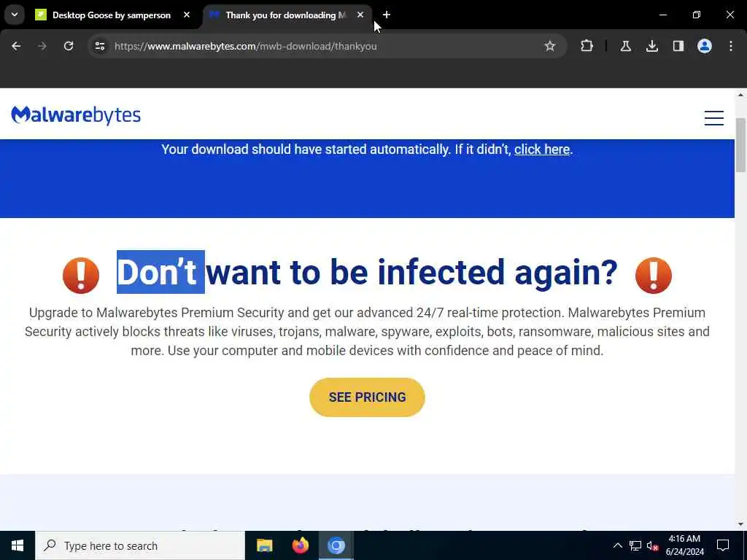This screenshot has height=560, width=747.
Task: Click the SEE PRICING button
Action: pyautogui.click(x=367, y=397)
